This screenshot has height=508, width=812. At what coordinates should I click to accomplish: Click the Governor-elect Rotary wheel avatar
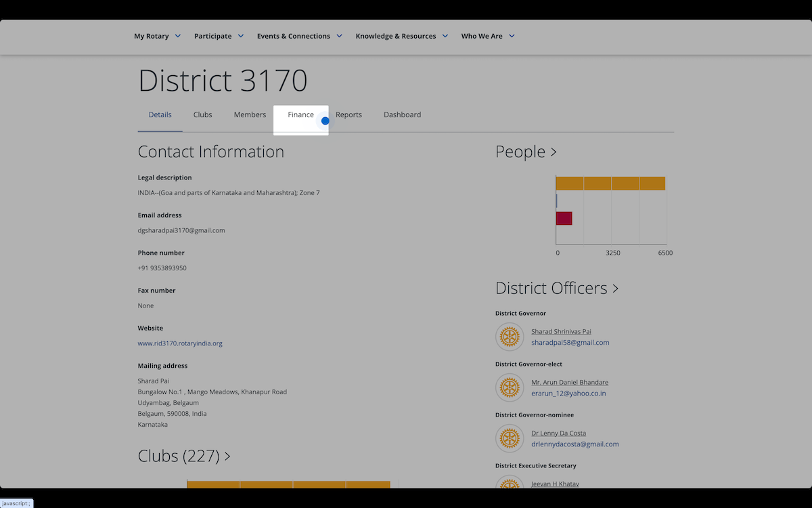click(510, 387)
